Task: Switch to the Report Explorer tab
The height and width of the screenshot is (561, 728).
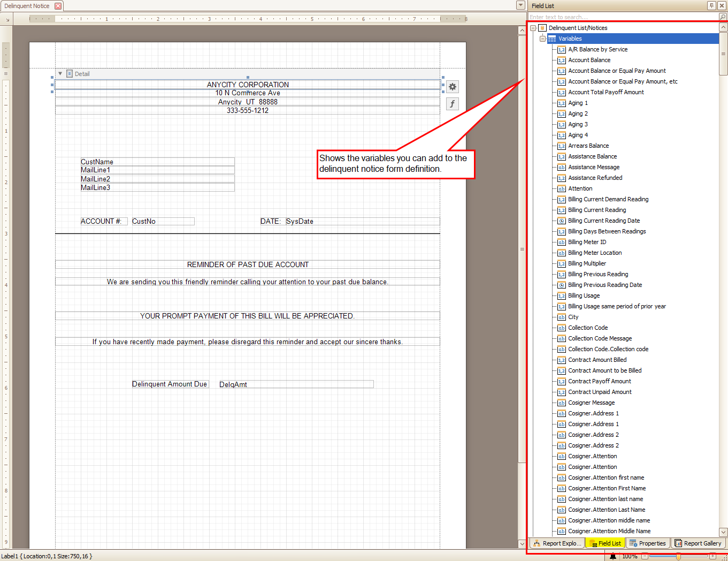Action: click(557, 543)
